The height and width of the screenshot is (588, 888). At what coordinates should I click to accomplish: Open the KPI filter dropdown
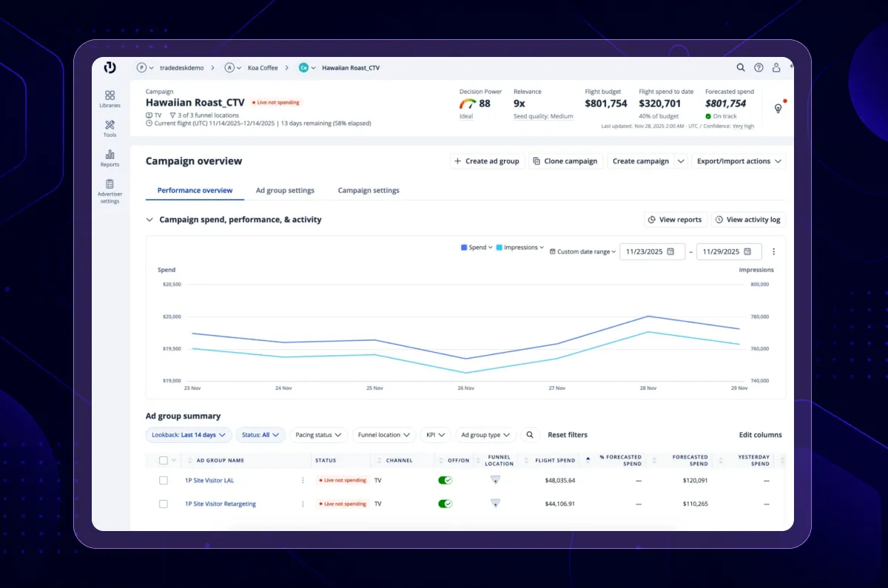point(435,435)
